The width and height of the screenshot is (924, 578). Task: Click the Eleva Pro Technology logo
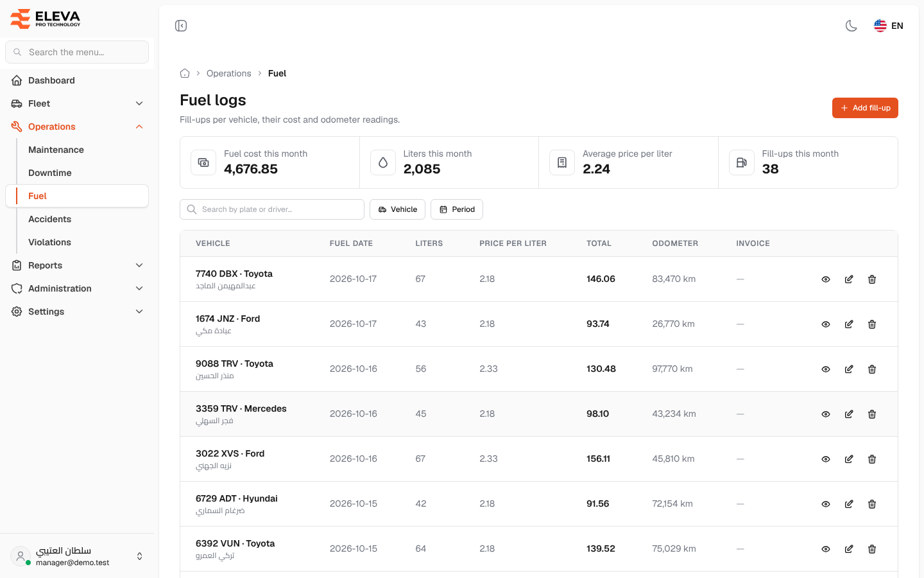[46, 19]
